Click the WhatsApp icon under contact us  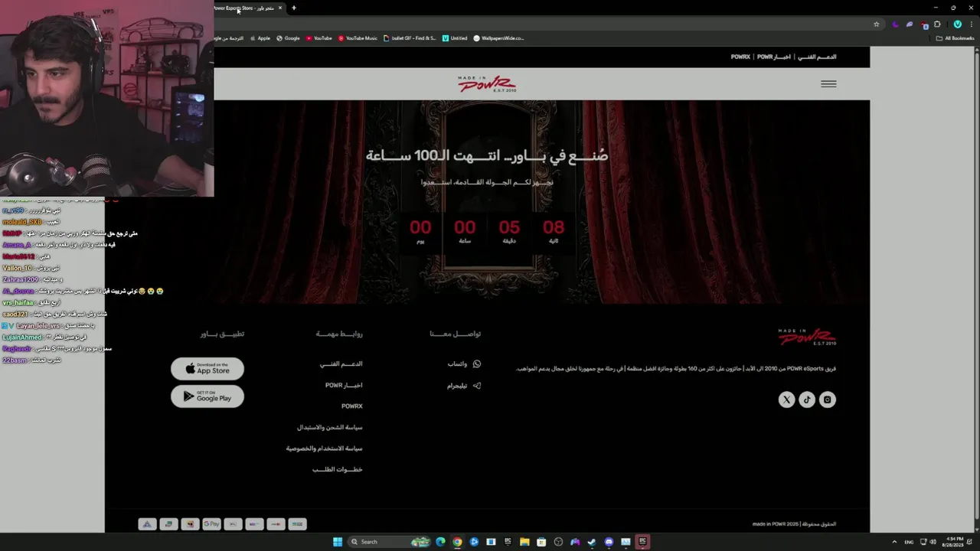(477, 364)
